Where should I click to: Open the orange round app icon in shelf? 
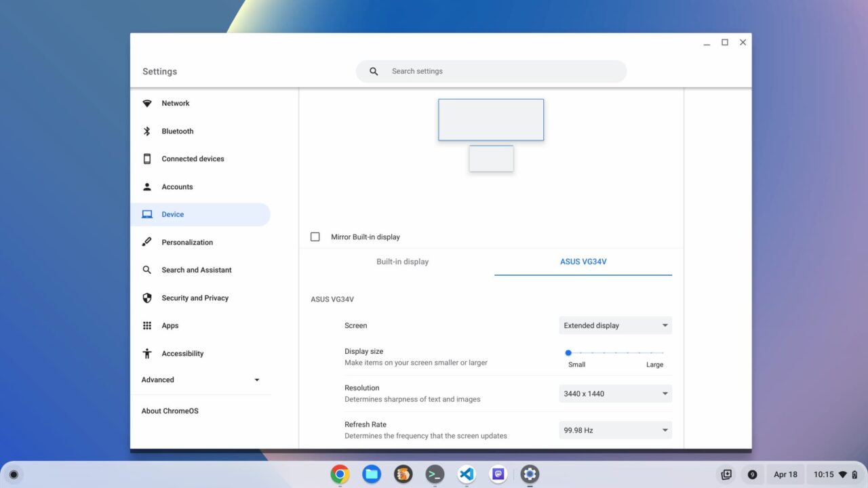point(403,474)
